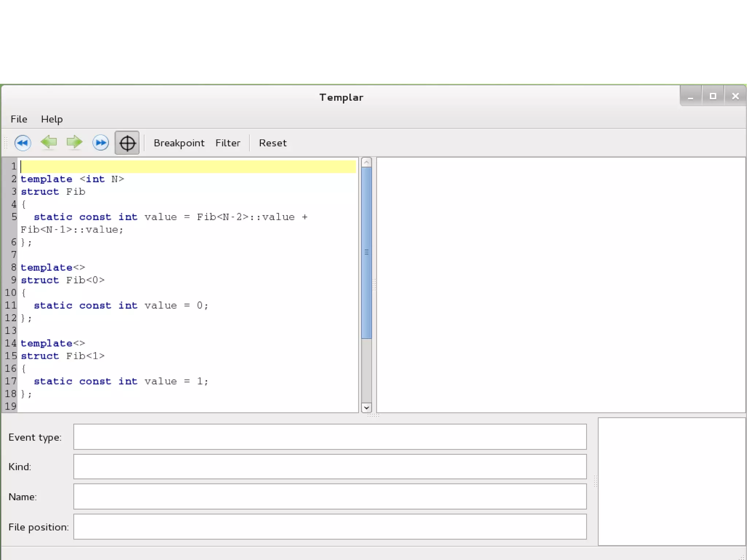Click the empty graph view panel on right
Image resolution: width=747 pixels, height=560 pixels.
tap(561, 285)
